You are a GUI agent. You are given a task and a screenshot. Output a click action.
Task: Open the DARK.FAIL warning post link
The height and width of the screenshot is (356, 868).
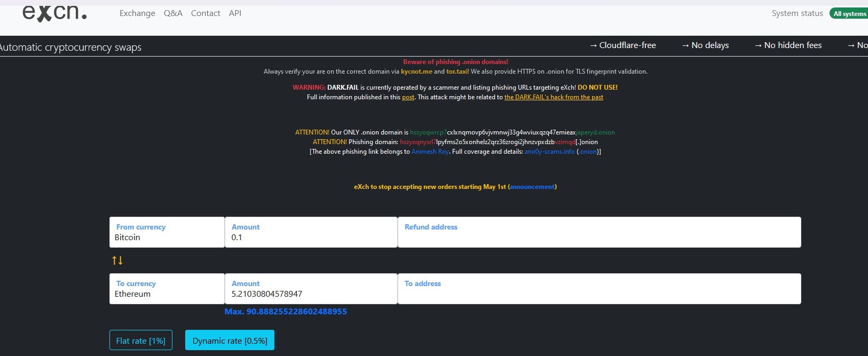[x=408, y=97]
